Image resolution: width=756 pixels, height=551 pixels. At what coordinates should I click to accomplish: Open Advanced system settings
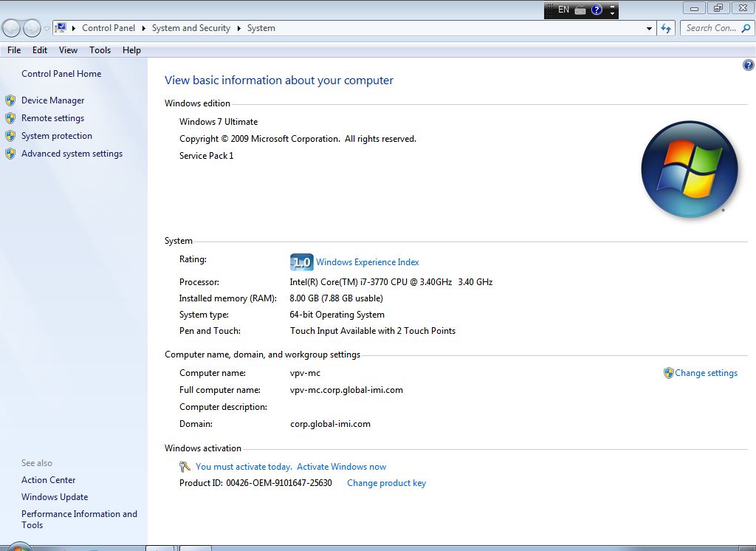point(72,154)
